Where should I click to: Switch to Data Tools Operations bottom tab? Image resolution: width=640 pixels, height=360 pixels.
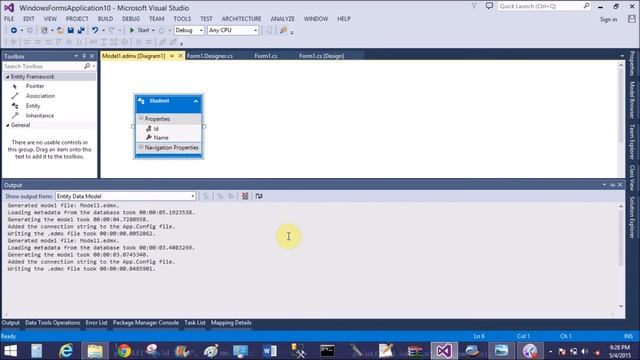(x=52, y=323)
